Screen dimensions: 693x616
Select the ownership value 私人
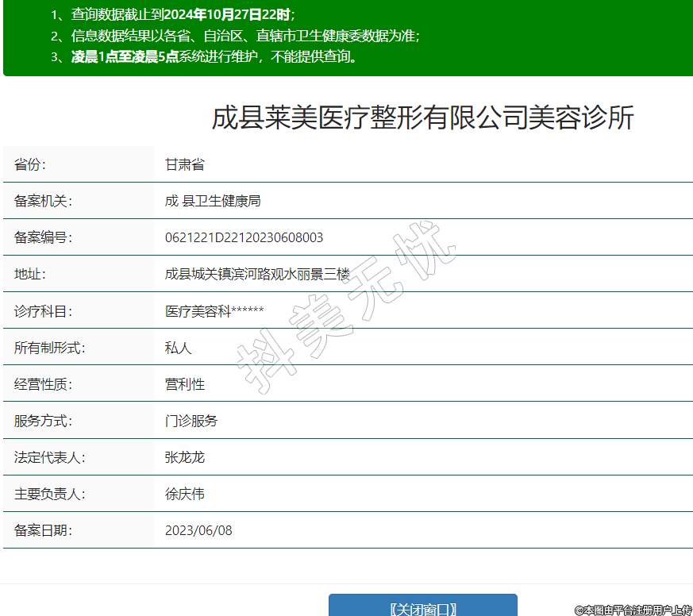[179, 348]
